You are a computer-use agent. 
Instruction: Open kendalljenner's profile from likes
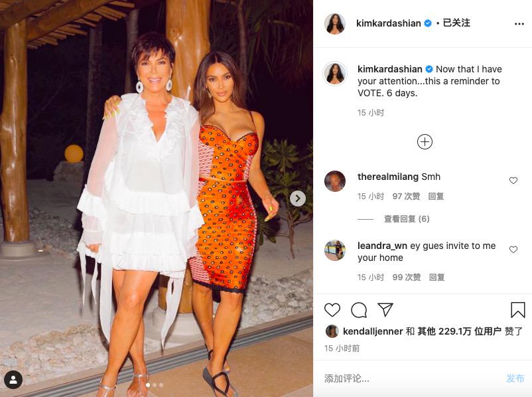click(x=373, y=331)
